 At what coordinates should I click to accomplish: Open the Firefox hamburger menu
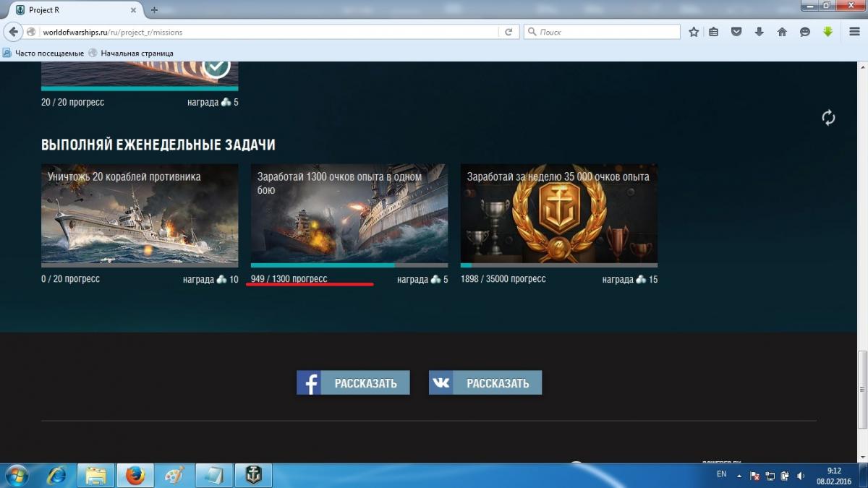[854, 32]
